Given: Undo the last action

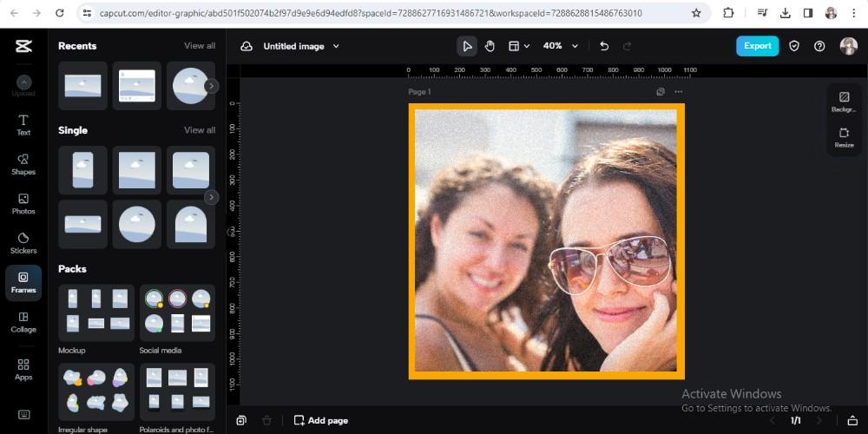Looking at the screenshot, I should coord(604,46).
